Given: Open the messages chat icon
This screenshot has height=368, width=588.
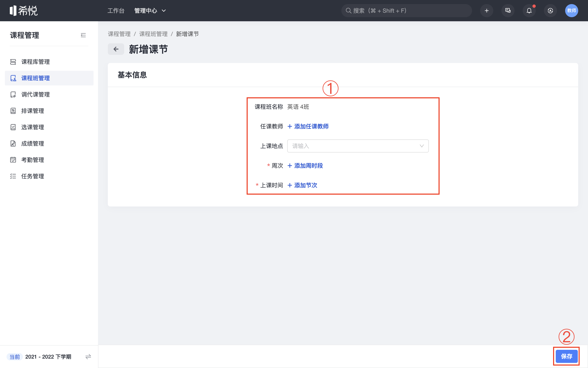Looking at the screenshot, I should (x=508, y=11).
